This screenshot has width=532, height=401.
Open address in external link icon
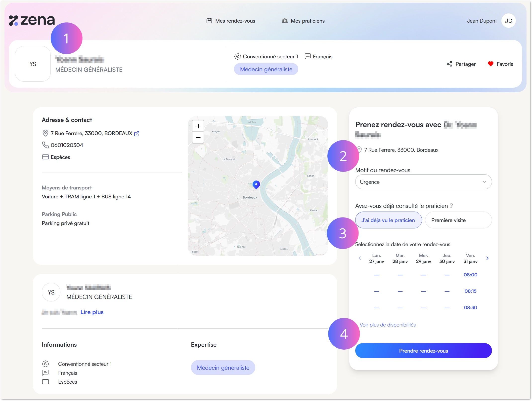point(137,134)
